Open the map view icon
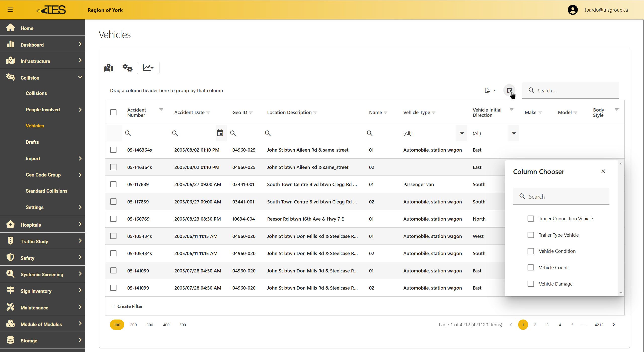Viewport: 644px width, 352px height. [x=109, y=68]
